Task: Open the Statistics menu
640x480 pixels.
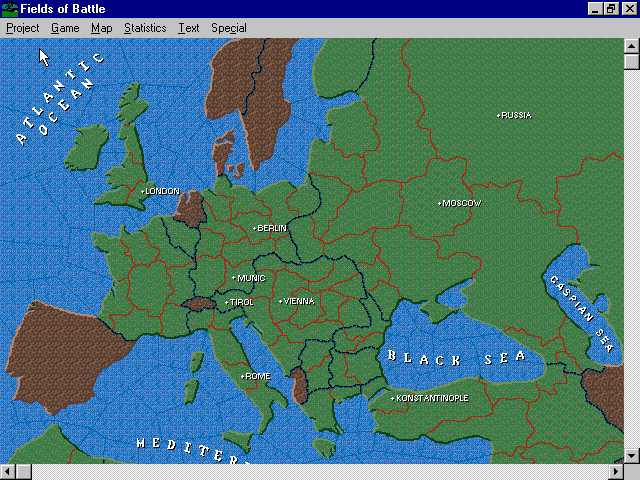Action: coord(145,28)
